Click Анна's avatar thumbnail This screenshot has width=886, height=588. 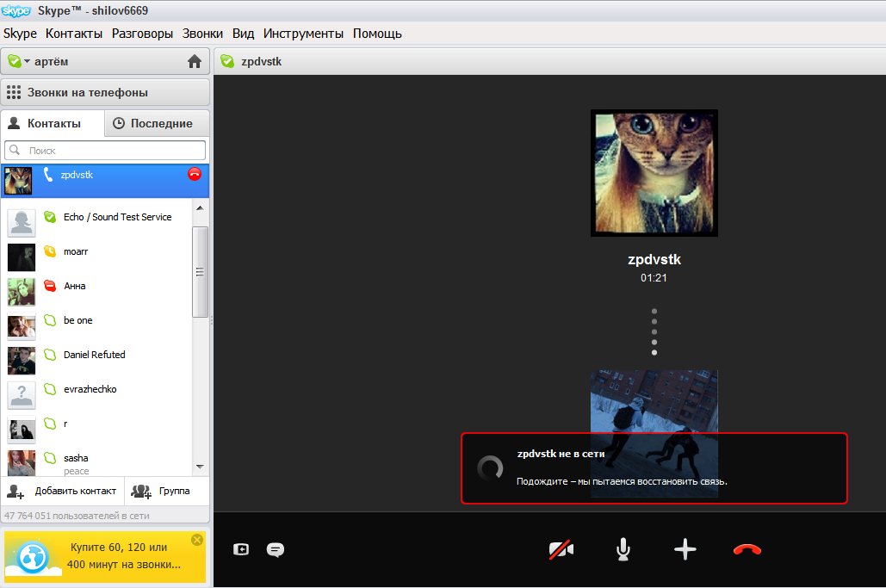click(x=22, y=292)
